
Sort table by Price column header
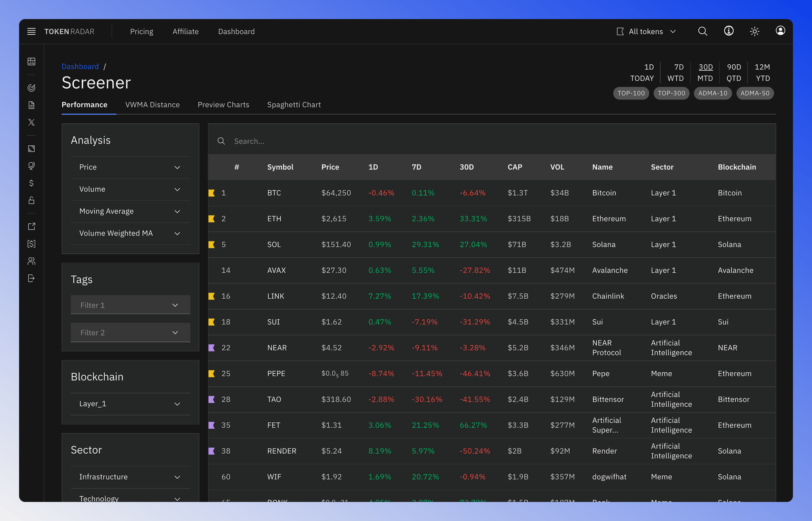click(330, 167)
